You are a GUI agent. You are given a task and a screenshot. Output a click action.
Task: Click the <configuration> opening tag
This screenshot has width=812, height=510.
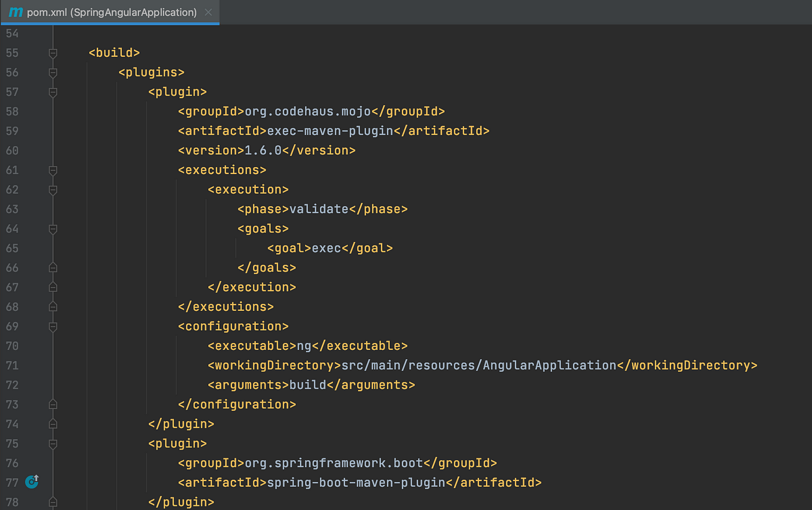(x=233, y=326)
